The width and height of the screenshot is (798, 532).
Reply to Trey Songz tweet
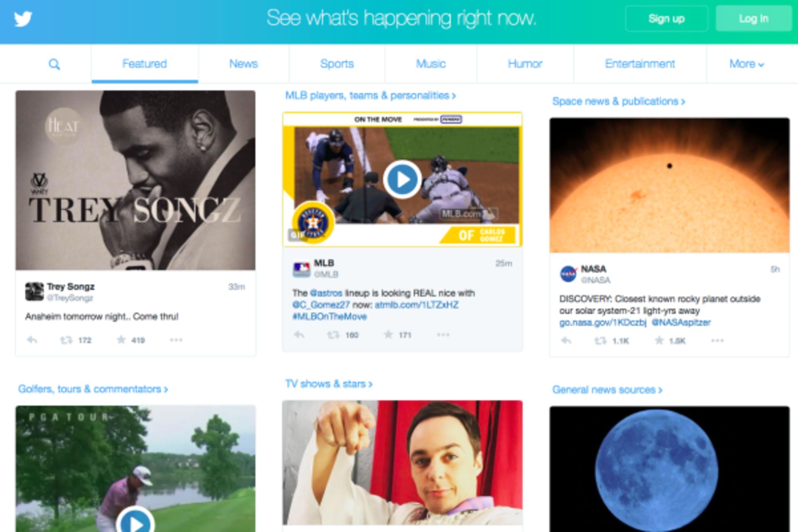click(x=32, y=340)
